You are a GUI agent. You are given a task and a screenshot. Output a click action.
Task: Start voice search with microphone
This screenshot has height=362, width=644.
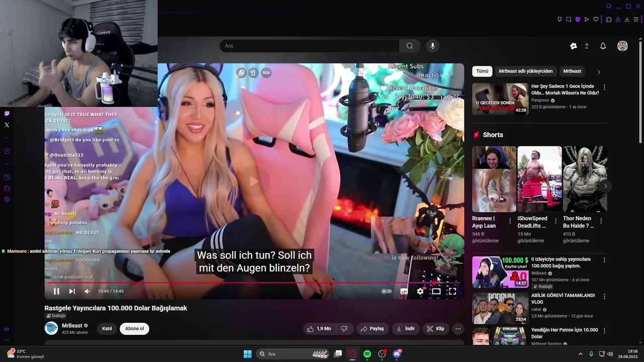point(432,46)
